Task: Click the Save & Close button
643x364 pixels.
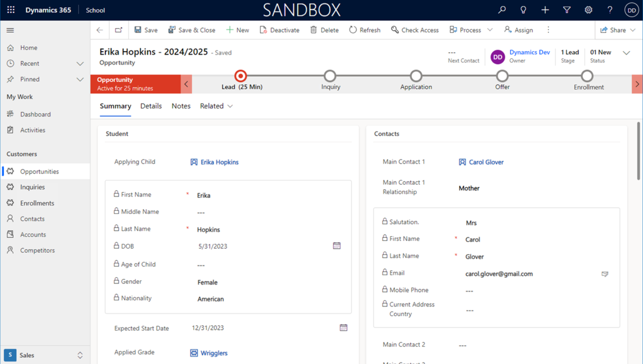Action: [x=192, y=30]
